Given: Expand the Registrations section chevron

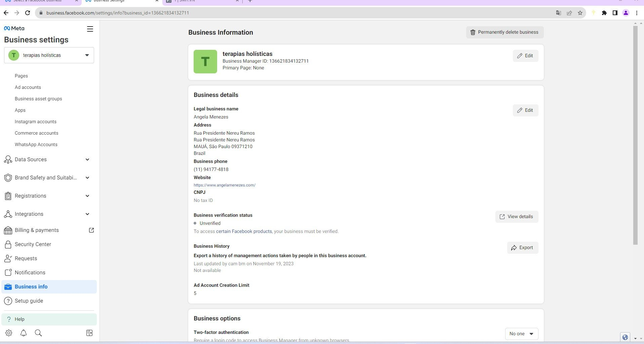Looking at the screenshot, I should (x=87, y=196).
